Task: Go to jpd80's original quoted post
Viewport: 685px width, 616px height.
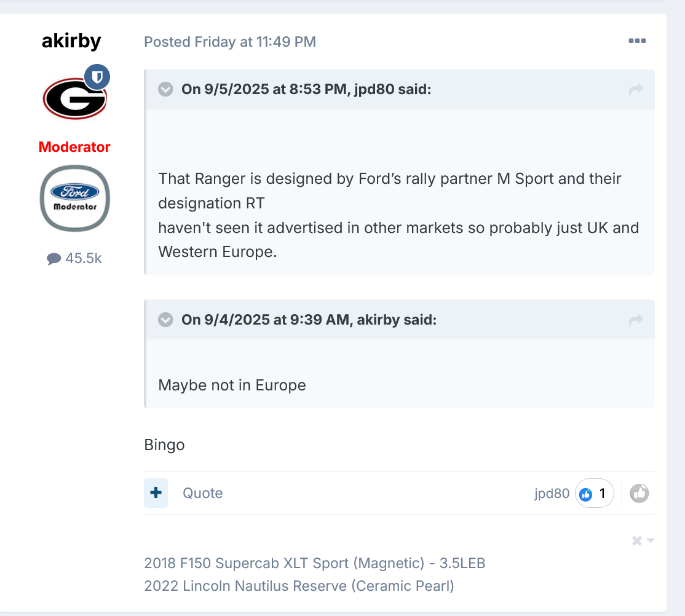Action: (636, 90)
